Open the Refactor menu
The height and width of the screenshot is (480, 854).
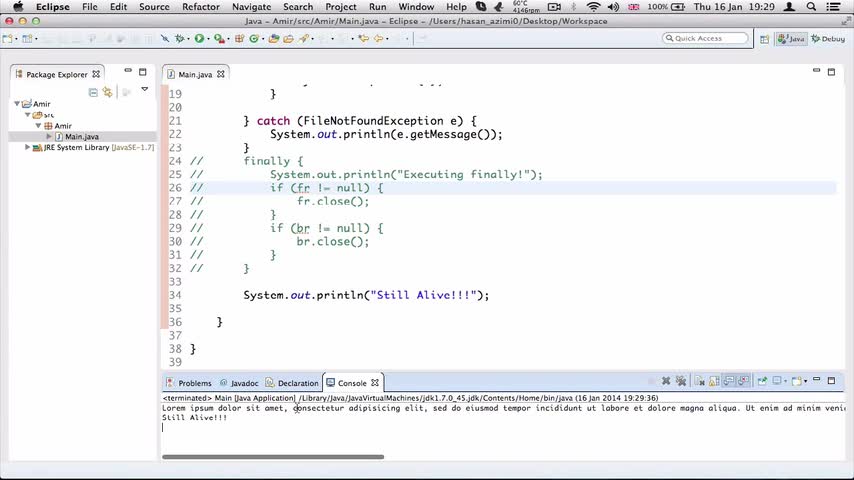[200, 7]
